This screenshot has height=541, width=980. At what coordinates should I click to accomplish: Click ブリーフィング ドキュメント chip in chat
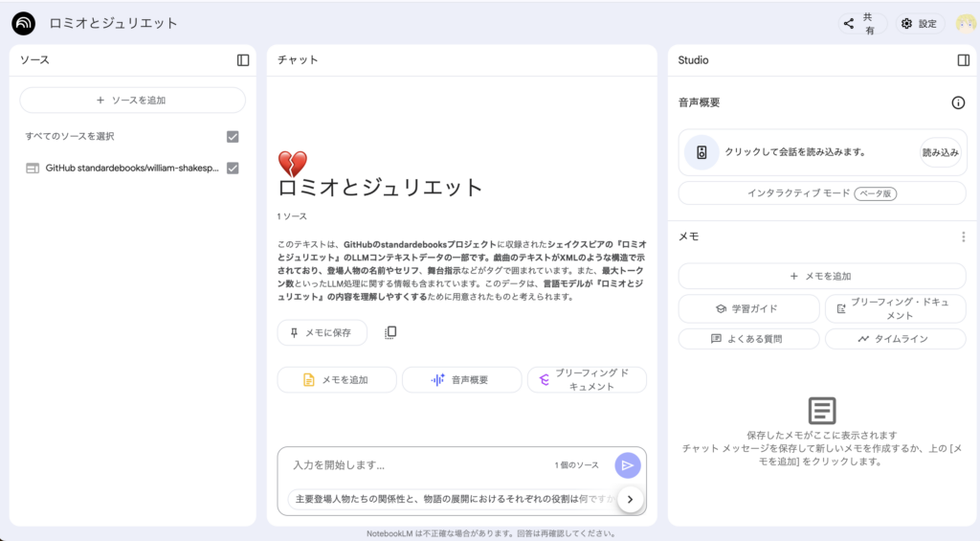(587, 379)
